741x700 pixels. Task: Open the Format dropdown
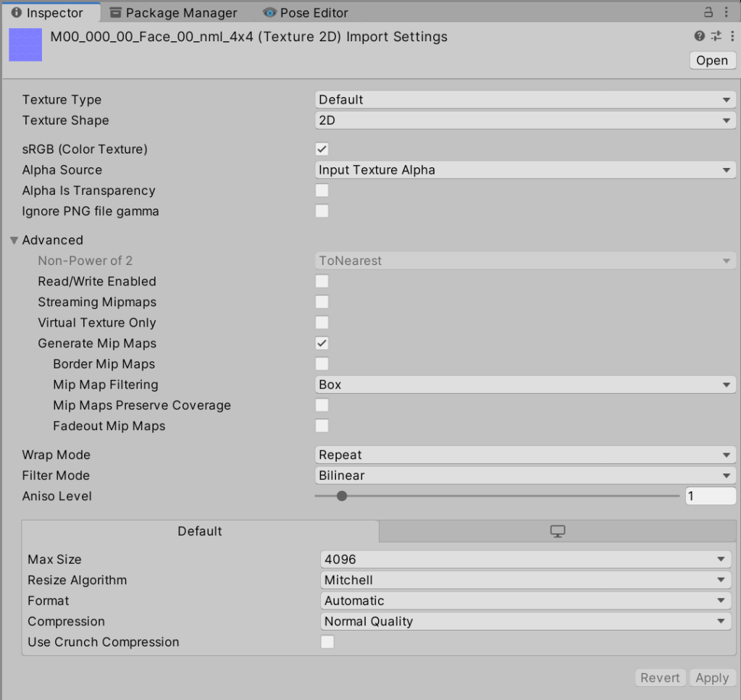tap(525, 601)
